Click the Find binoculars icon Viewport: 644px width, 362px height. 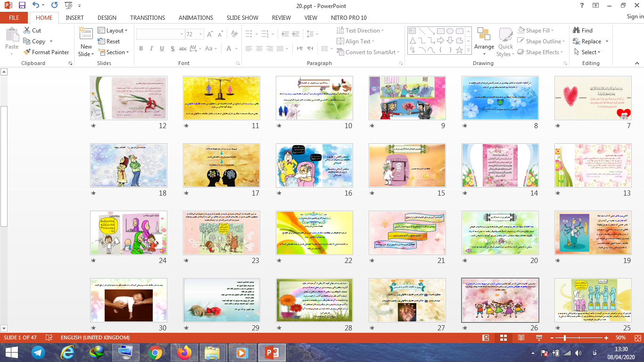576,31
